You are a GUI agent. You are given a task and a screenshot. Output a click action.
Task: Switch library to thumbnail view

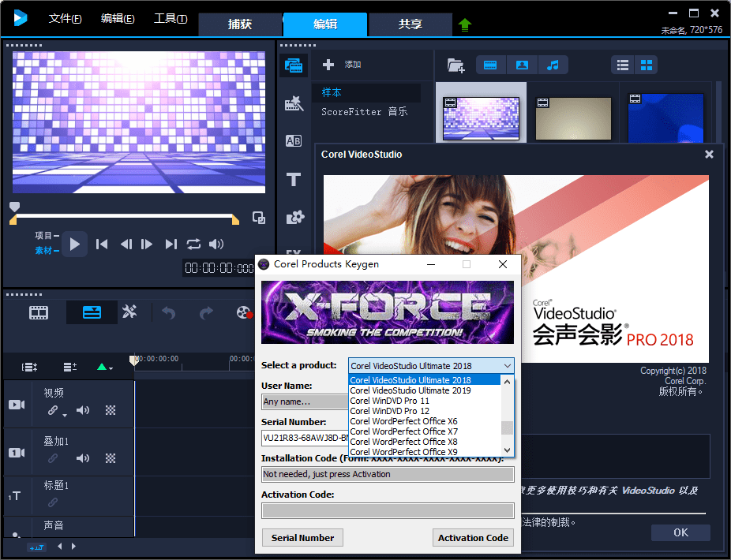[647, 65]
